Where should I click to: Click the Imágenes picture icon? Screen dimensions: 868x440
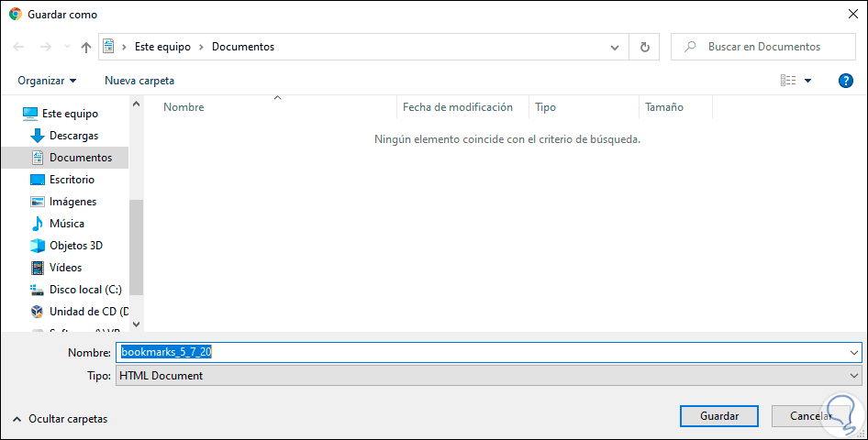coord(37,202)
